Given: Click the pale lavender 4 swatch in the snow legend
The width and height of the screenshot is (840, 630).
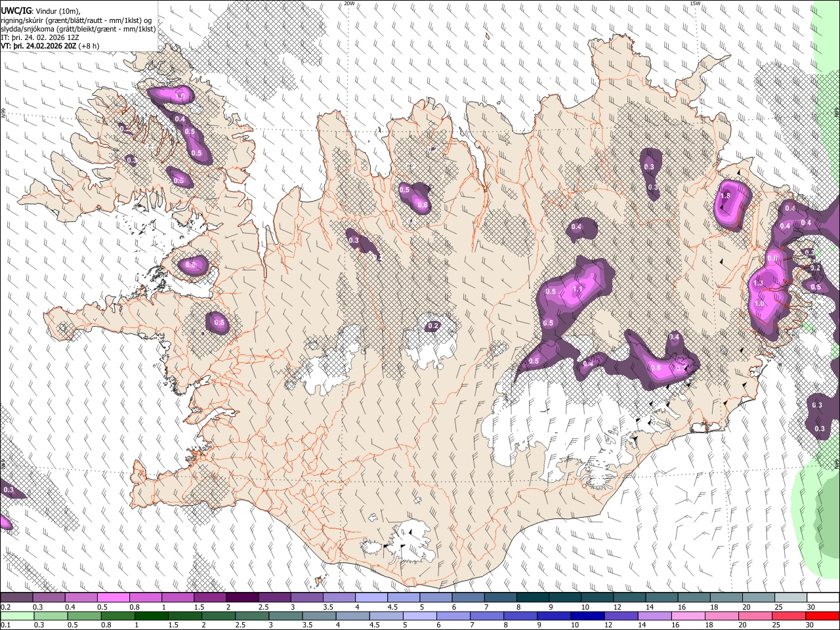Looking at the screenshot, I should click(x=370, y=597).
